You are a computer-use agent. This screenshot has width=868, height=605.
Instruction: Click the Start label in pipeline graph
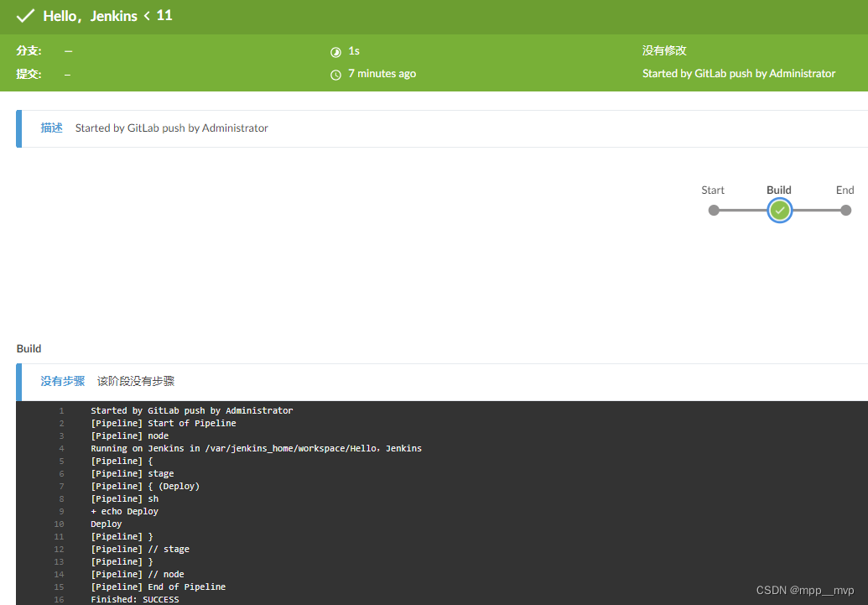click(713, 190)
